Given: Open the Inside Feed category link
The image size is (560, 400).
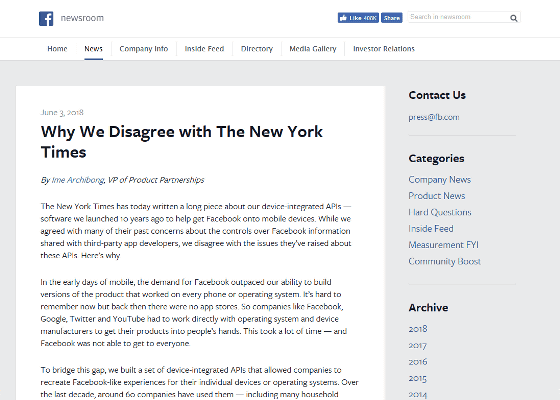Looking at the screenshot, I should click(x=431, y=229).
